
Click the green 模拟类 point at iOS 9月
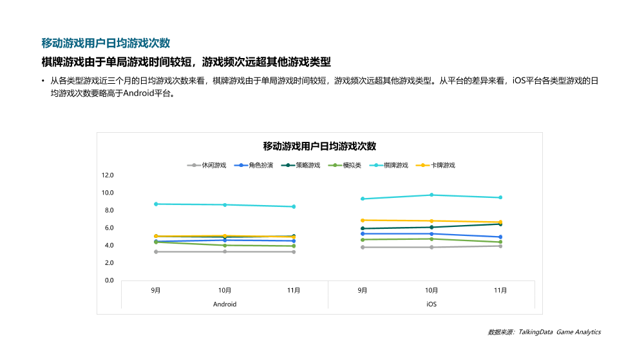[362, 240]
